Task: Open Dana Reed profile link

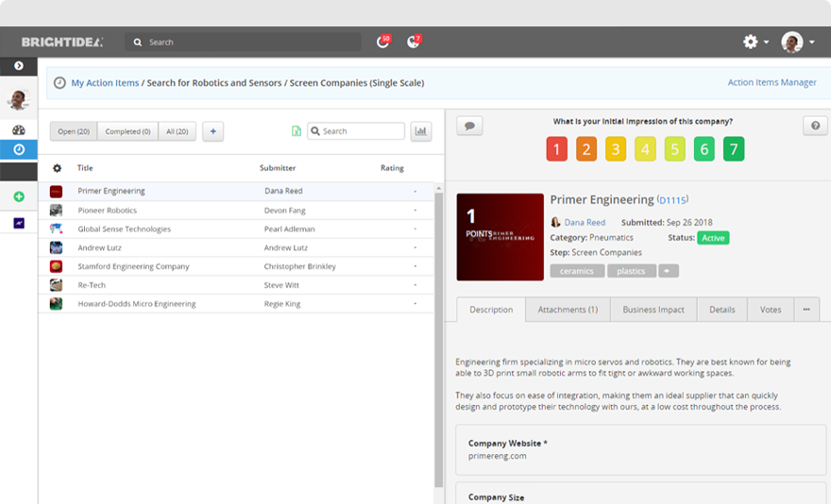Action: point(585,223)
